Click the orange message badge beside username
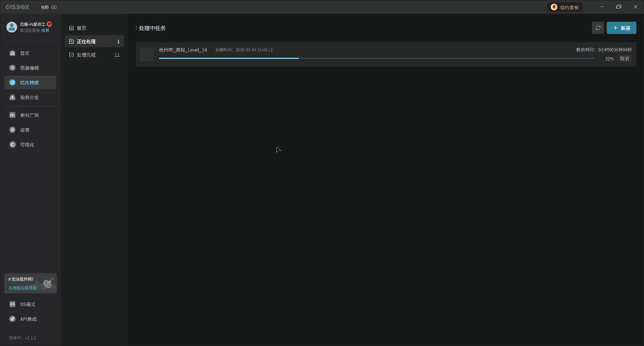This screenshot has height=346, width=644. click(49, 24)
